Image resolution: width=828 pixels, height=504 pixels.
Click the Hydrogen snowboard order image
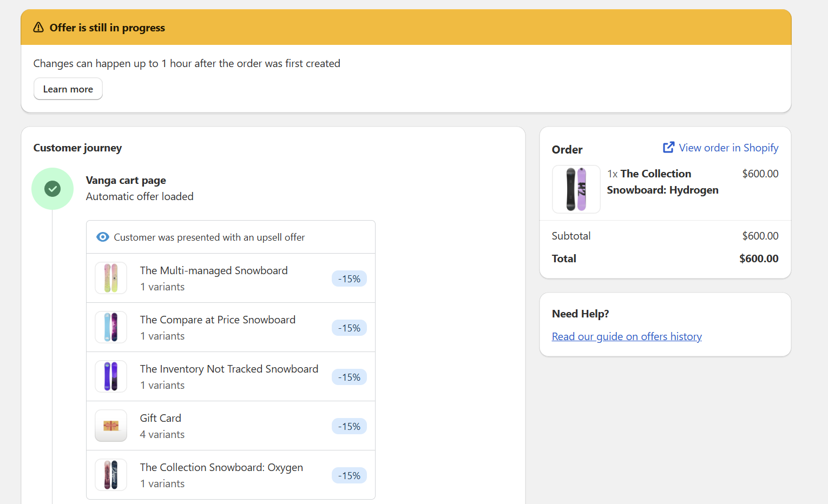[x=576, y=189]
